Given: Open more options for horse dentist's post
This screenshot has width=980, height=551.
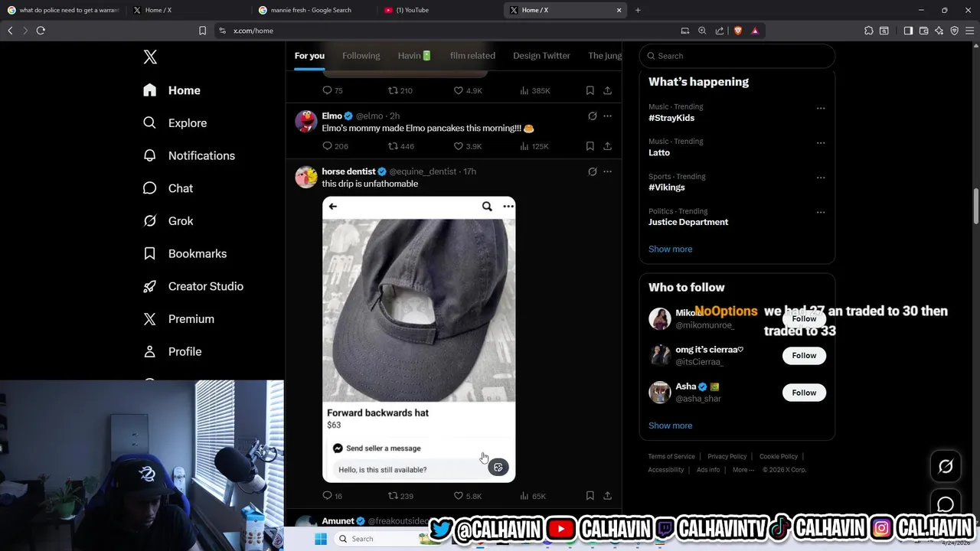Looking at the screenshot, I should click(607, 171).
